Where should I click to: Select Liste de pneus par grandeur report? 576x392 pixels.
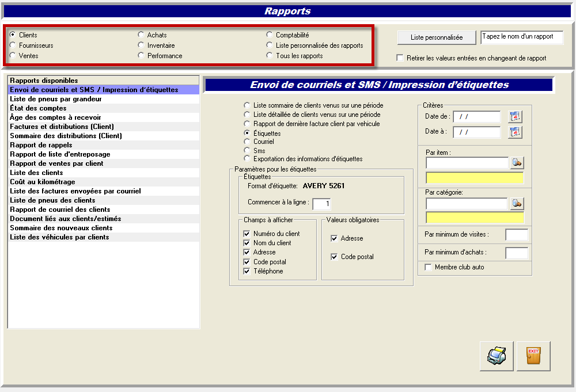(x=104, y=99)
